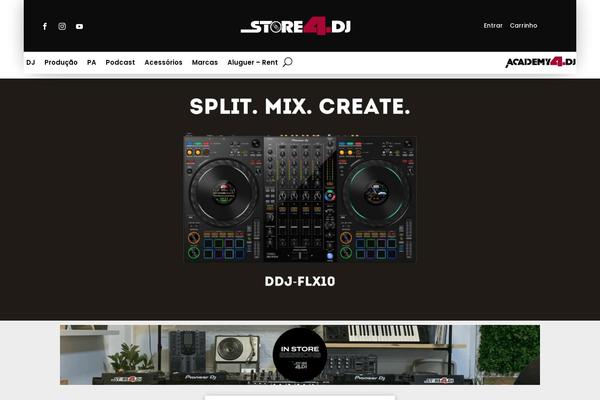The width and height of the screenshot is (600, 400).
Task: Open the Aluguer – Rent menu
Action: [253, 62]
